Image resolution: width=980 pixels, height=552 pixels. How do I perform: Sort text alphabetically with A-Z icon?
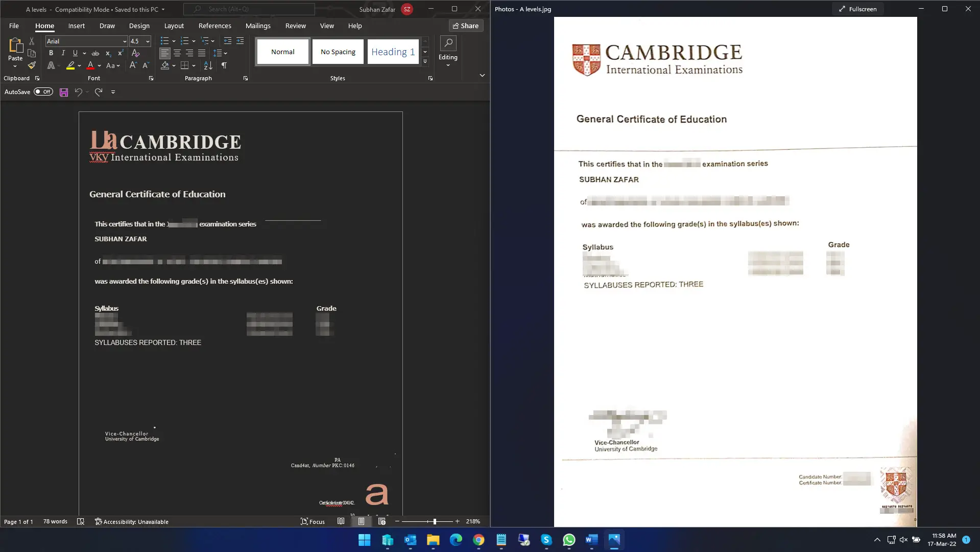(x=208, y=65)
